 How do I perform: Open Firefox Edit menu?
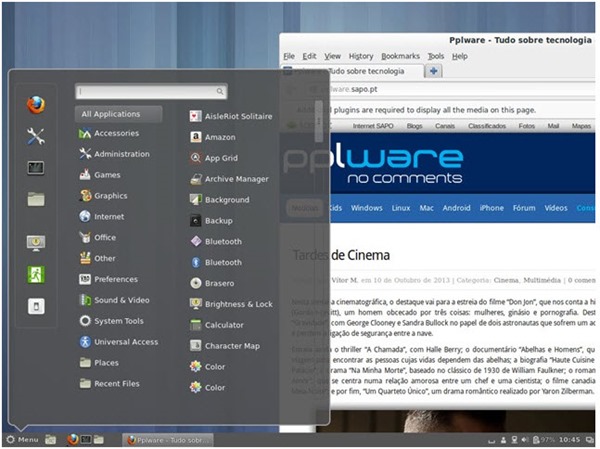click(309, 56)
